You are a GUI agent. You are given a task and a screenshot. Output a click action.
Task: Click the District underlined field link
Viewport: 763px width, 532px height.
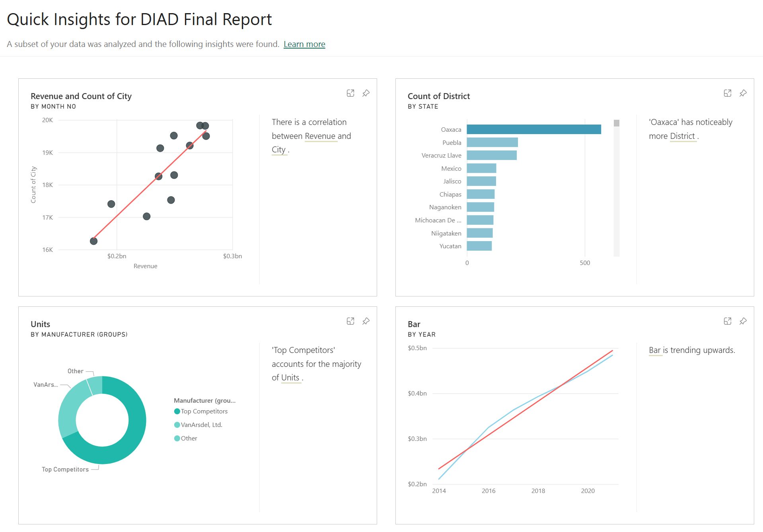(682, 136)
